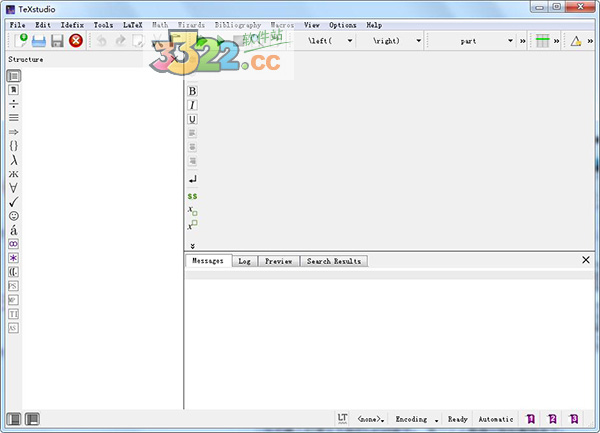The image size is (600, 433).
Task: Save the document with floppy disk icon
Action: pos(57,41)
